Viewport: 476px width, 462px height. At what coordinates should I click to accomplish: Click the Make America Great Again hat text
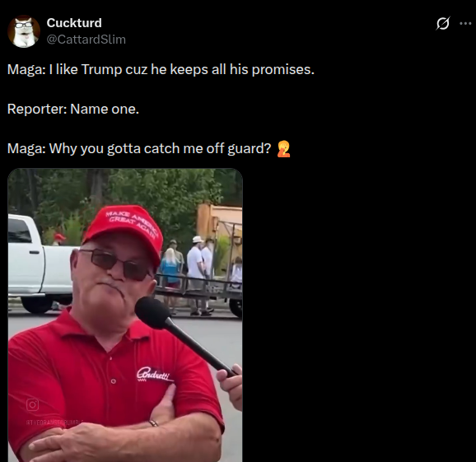pos(131,225)
